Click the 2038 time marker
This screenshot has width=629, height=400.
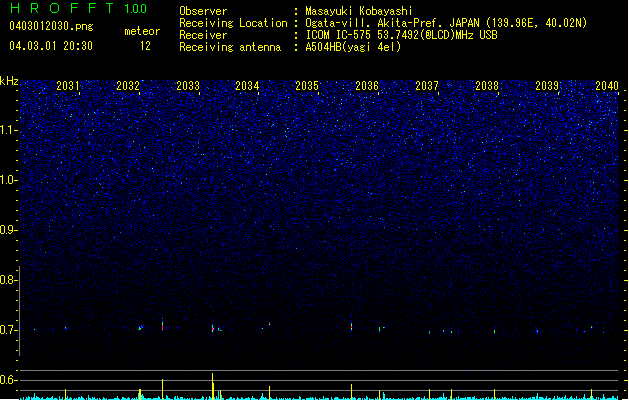(487, 85)
